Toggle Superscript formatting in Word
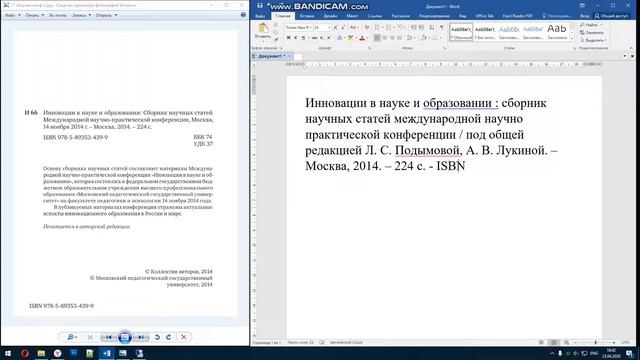Viewport: 640px width, 360px height. 329,38
